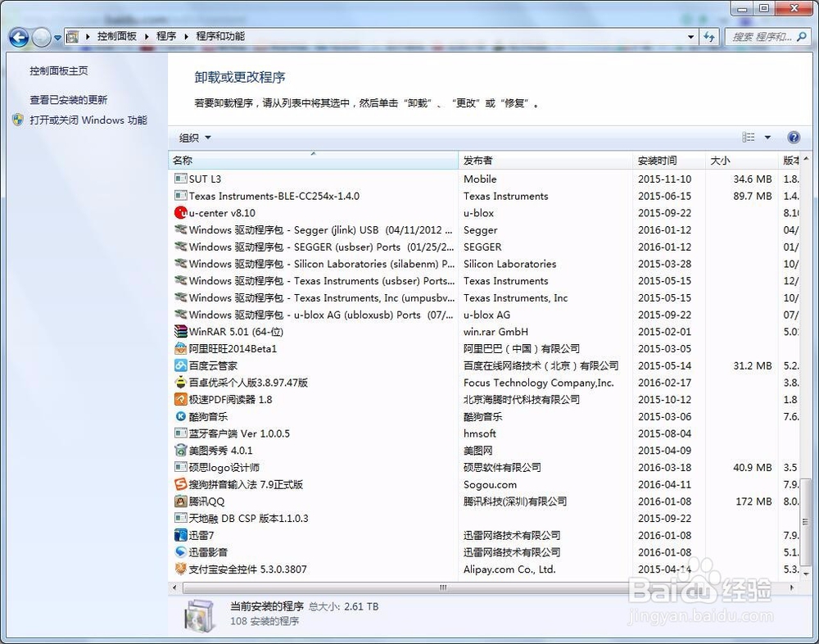Viewport: 819px width, 644px height.
Task: Click the 89.7 MB size cell
Action: click(x=752, y=196)
